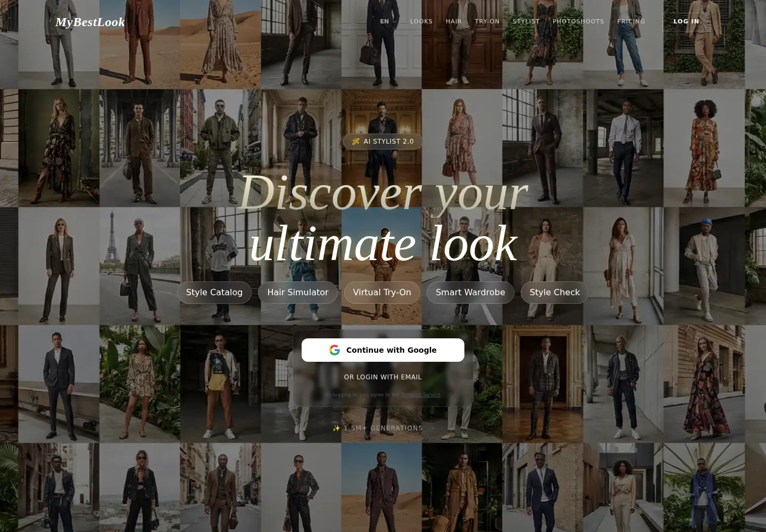Open the Looks menu item
The image size is (766, 532).
[421, 21]
